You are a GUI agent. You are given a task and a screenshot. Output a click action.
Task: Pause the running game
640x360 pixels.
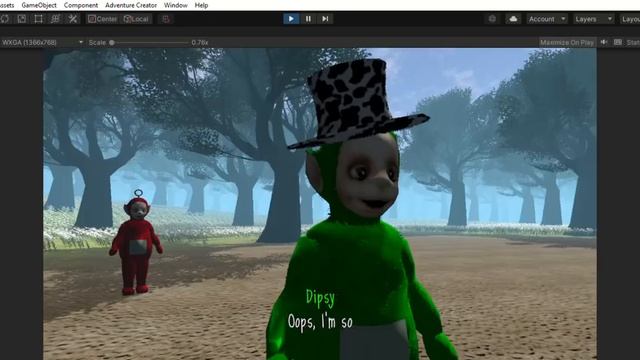pyautogui.click(x=308, y=19)
